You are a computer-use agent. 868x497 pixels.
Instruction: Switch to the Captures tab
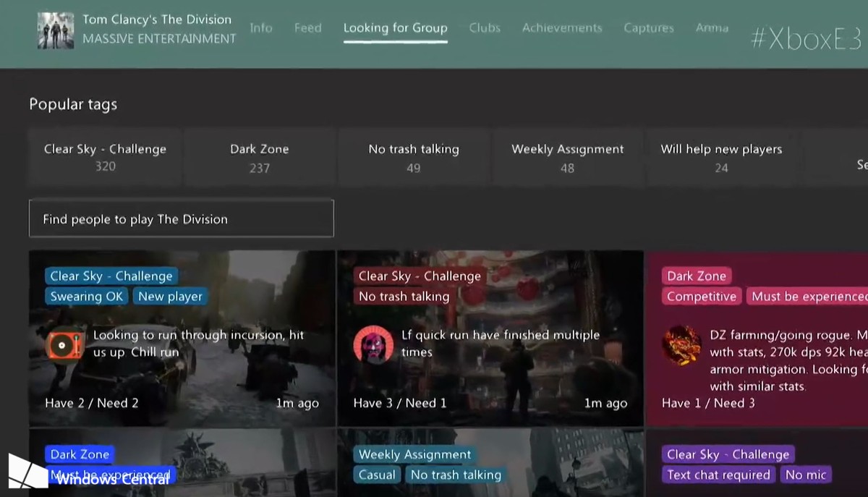tap(649, 28)
